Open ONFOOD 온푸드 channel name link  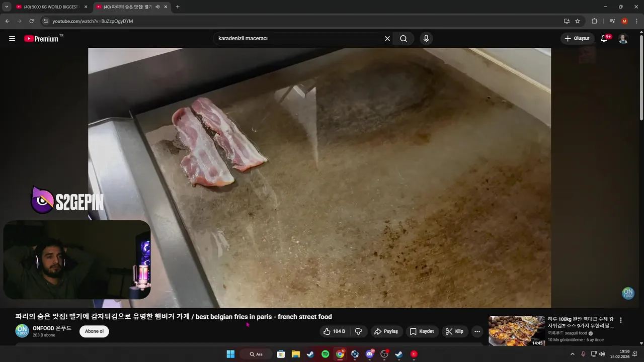click(x=52, y=328)
